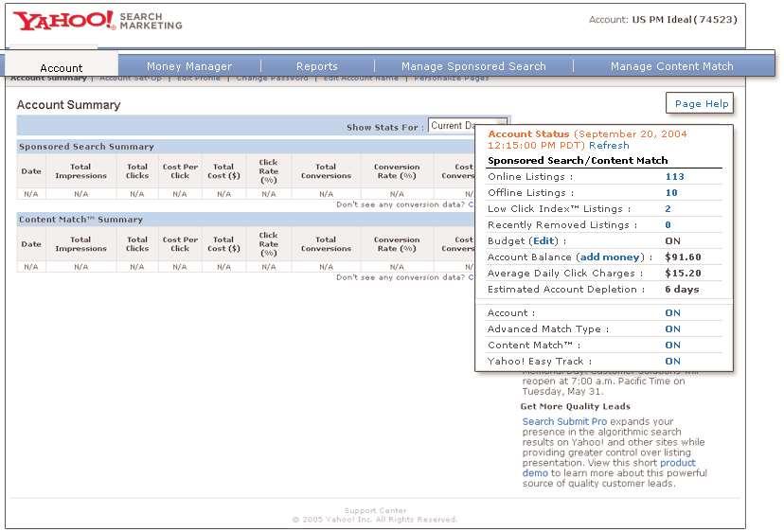
Task: Open the Search Submit Pro link
Action: 564,421
